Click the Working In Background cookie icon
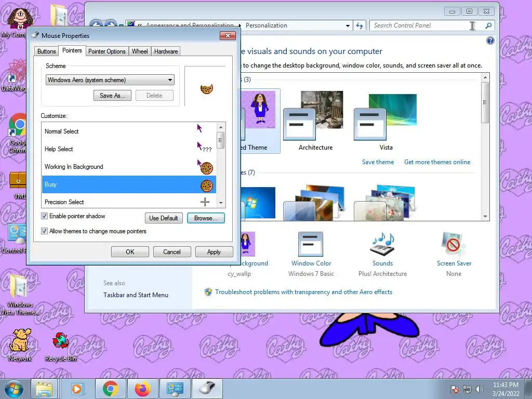This screenshot has height=399, width=532. click(205, 167)
